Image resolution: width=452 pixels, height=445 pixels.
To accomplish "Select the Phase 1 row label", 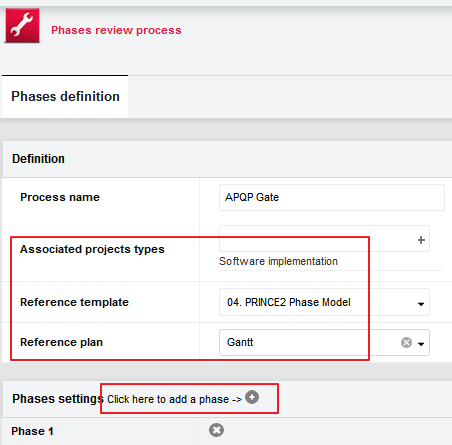I will click(x=32, y=431).
